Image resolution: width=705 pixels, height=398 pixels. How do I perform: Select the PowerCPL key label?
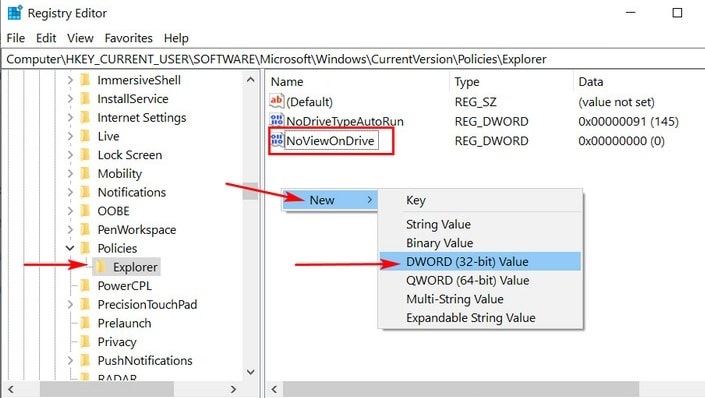(125, 286)
